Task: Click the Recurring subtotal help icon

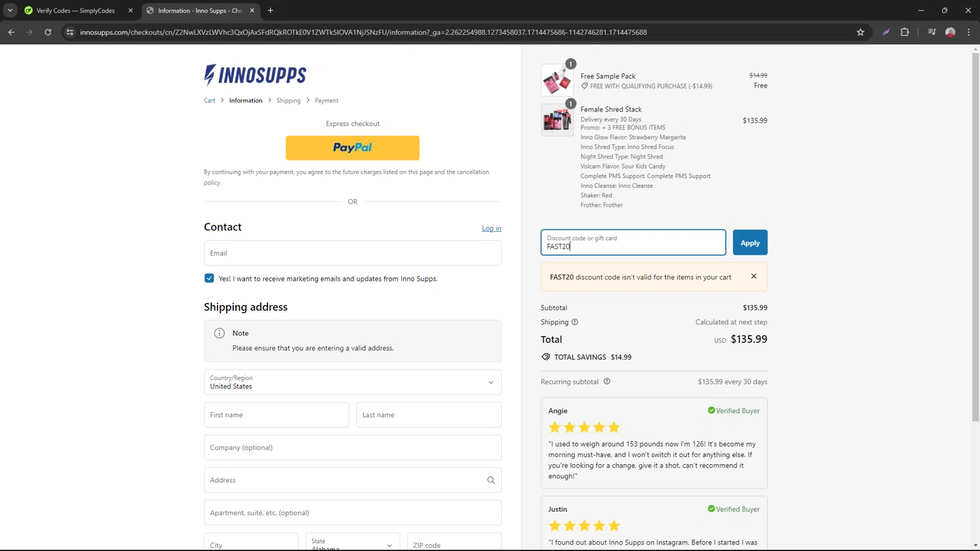Action: click(x=607, y=381)
